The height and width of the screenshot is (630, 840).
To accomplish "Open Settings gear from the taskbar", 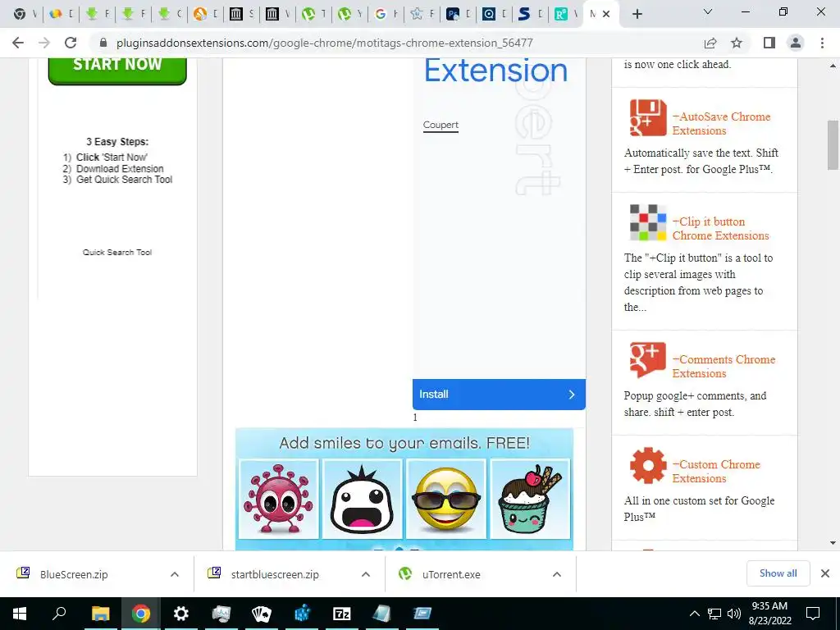I will (x=180, y=614).
